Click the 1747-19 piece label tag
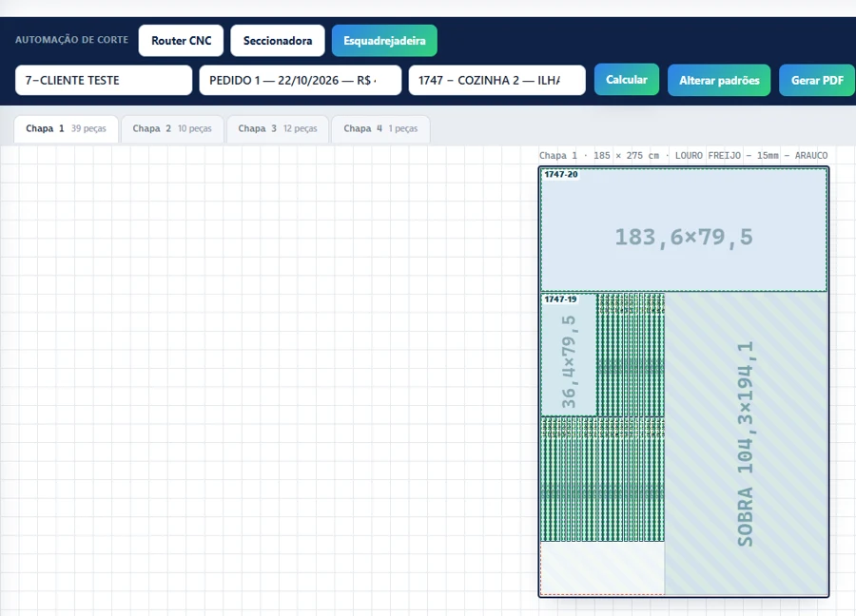Viewport: 856px width, 616px height. (x=560, y=299)
